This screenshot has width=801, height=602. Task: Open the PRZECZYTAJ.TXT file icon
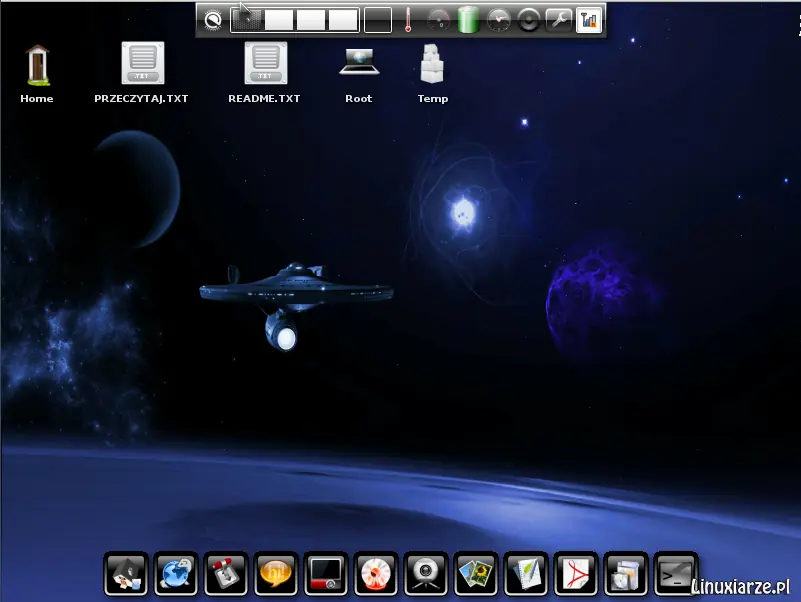[143, 63]
